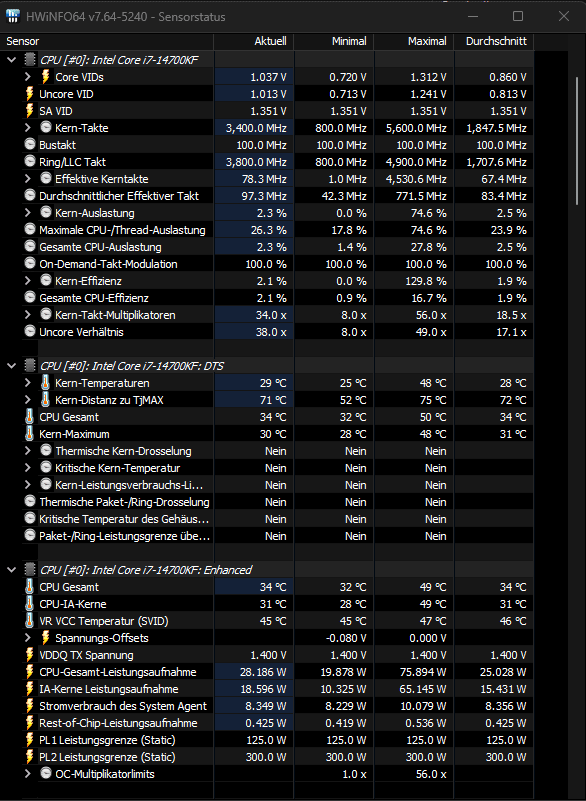Select the Kritische Temperatur des Gehäus... row

point(278,519)
